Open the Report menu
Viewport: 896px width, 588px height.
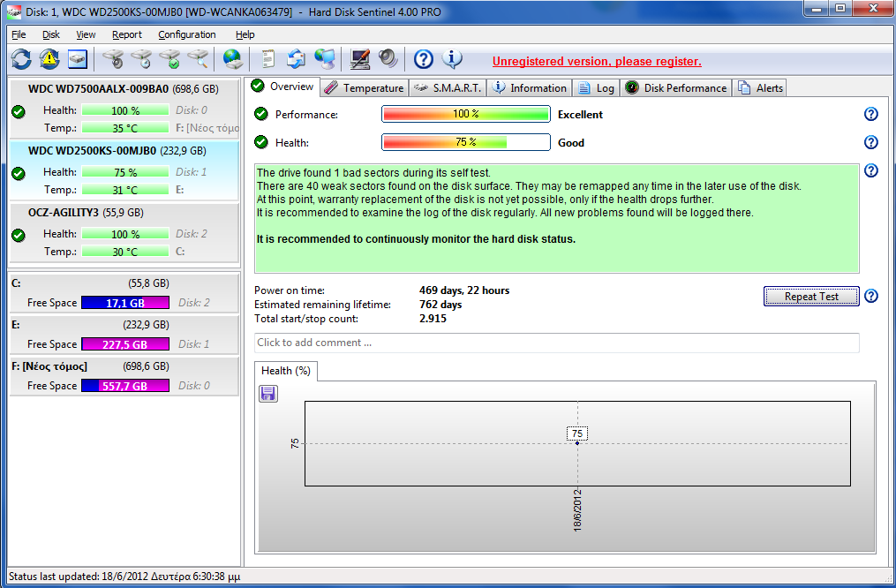[127, 34]
